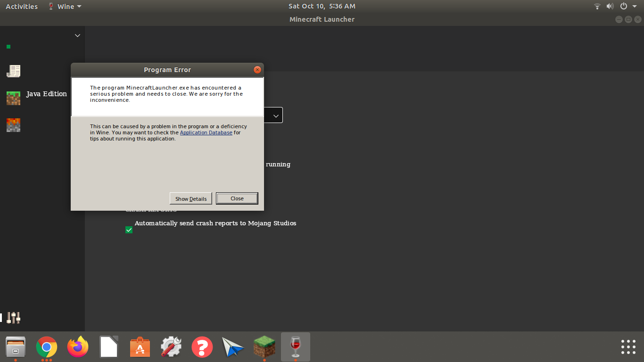The height and width of the screenshot is (362, 644).
Task: Open the clock and calendar panel
Action: click(x=322, y=6)
